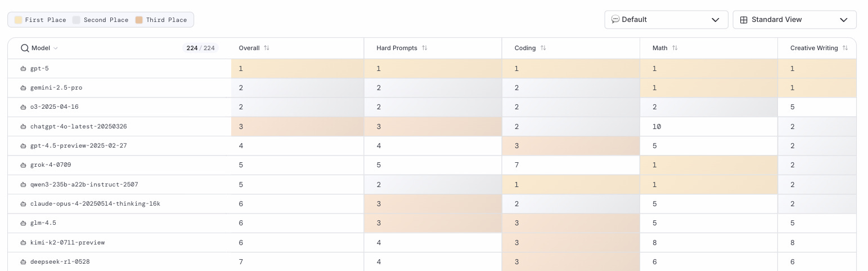Screen dimensions: 868x271
Task: Click the chevron arrow of Standard View
Action: pyautogui.click(x=844, y=20)
